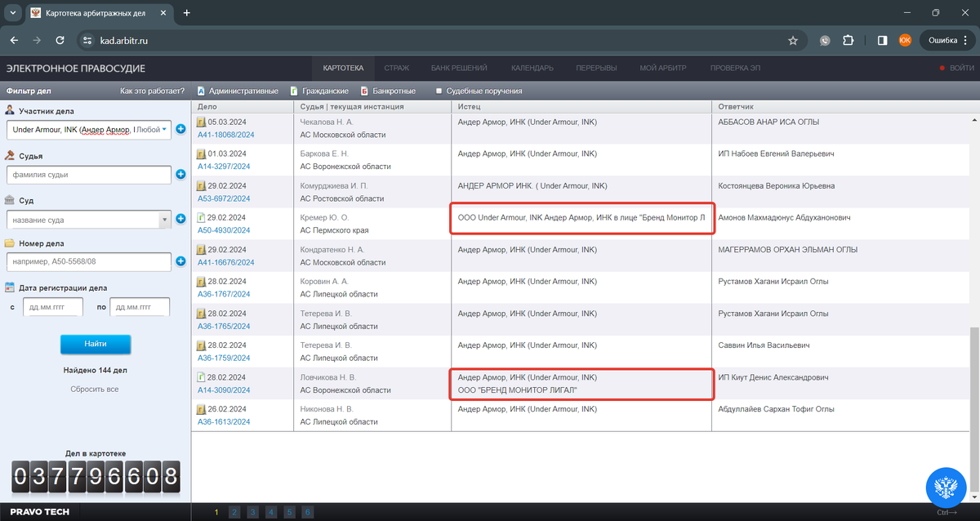This screenshot has width=980, height=521.
Task: Open a new browser tab
Action: tap(186, 13)
